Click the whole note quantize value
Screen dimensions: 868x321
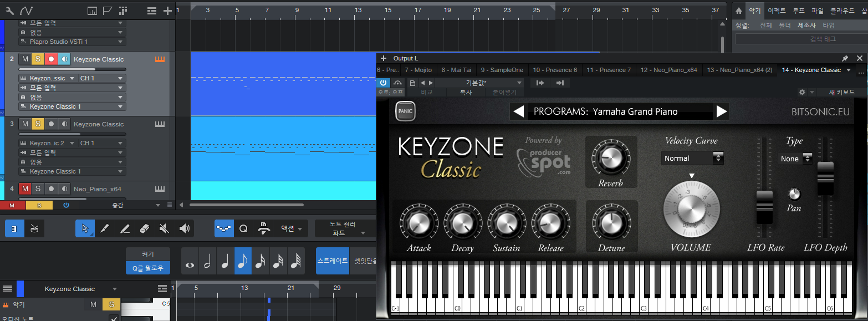[190, 261]
